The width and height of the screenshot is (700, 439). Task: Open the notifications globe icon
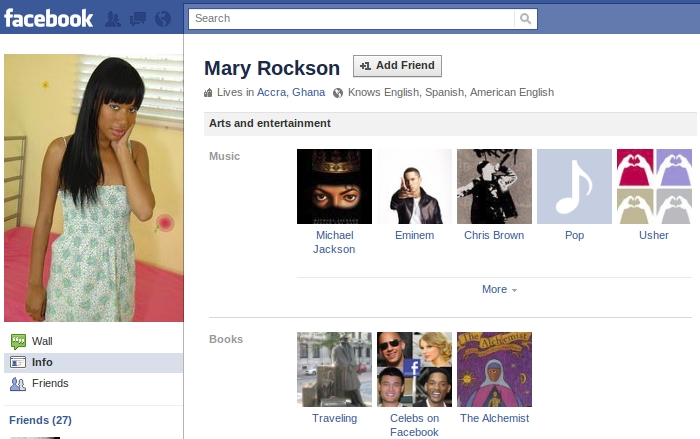(x=163, y=19)
